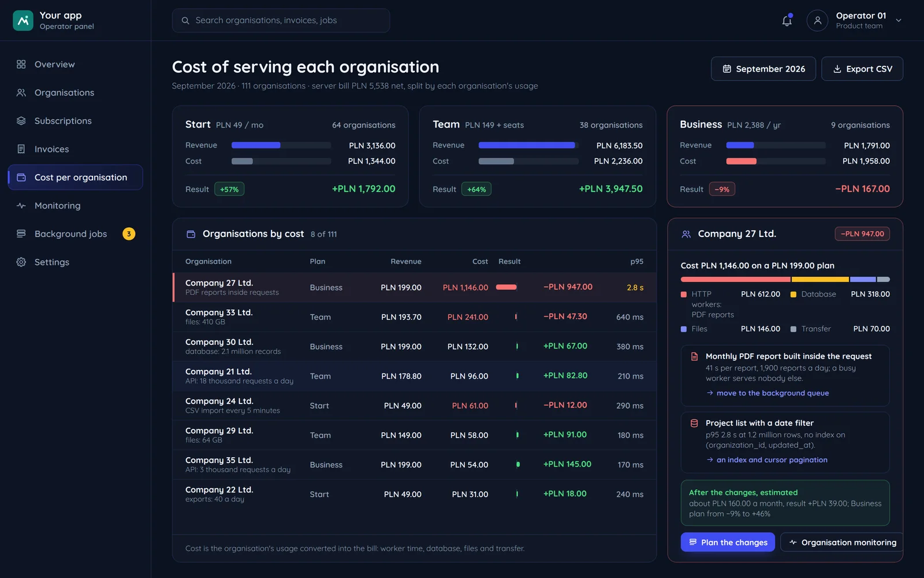Expand the Operator 01 account menu chevron
The image size is (924, 578).
click(899, 20)
